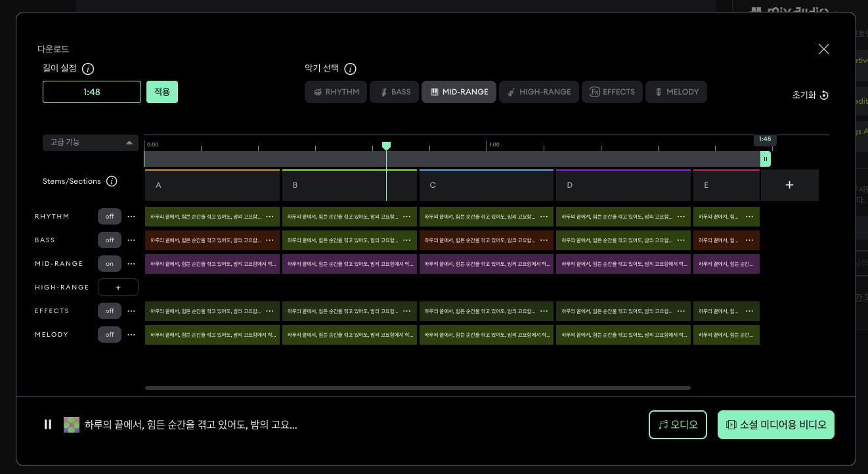Add a new section with the plus button
Viewport: 868px width, 474px height.
tap(789, 185)
